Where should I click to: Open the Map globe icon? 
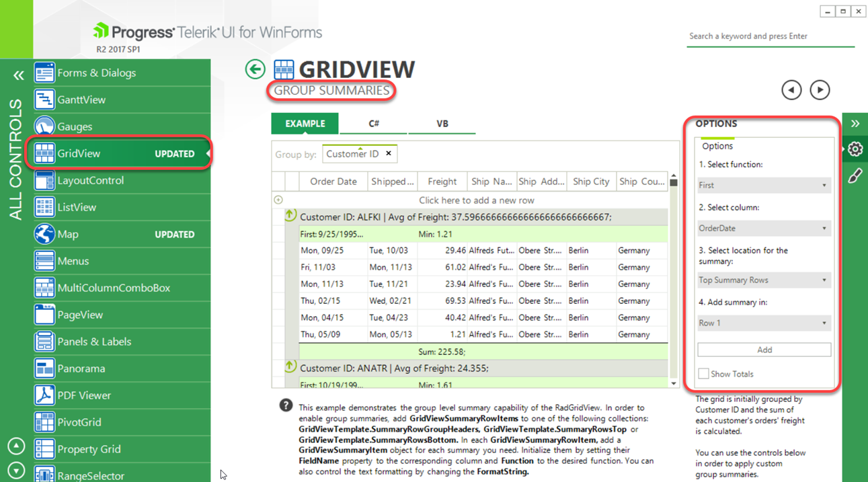44,234
